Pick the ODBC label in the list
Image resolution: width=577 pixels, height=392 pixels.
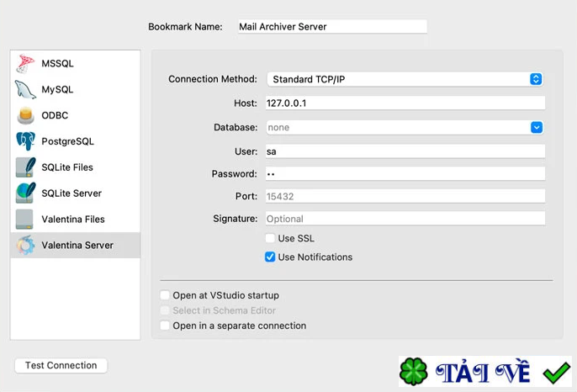[x=55, y=115]
